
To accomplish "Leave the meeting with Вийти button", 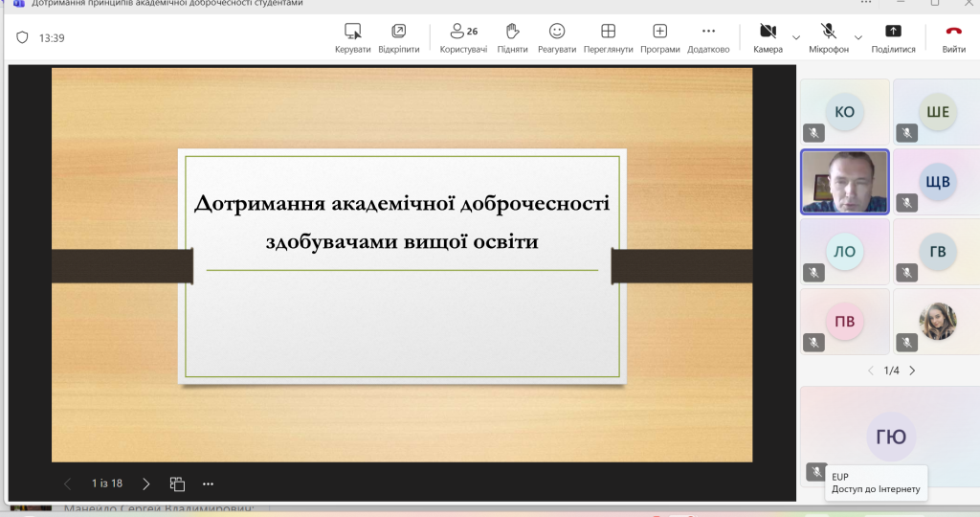I will [x=953, y=32].
